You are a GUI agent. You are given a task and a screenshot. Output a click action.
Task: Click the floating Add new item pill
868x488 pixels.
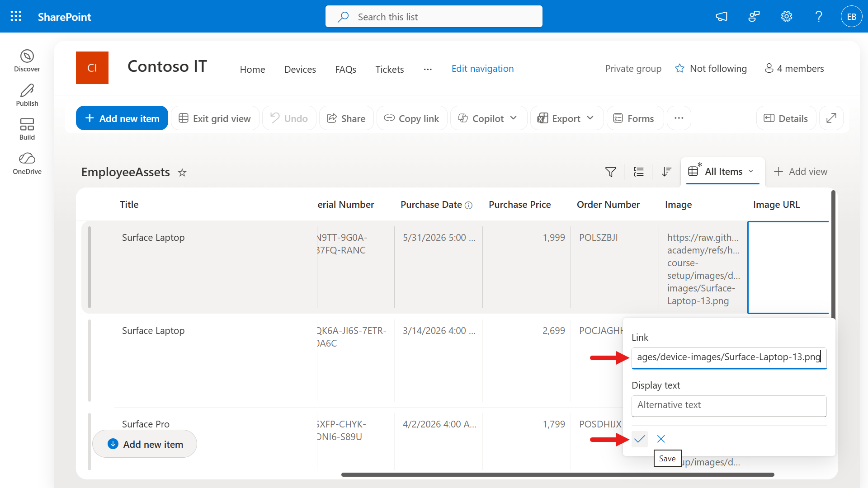tap(145, 444)
